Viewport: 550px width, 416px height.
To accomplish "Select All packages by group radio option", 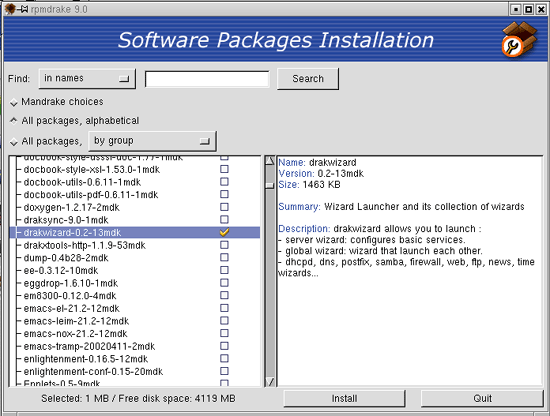I will [x=14, y=142].
